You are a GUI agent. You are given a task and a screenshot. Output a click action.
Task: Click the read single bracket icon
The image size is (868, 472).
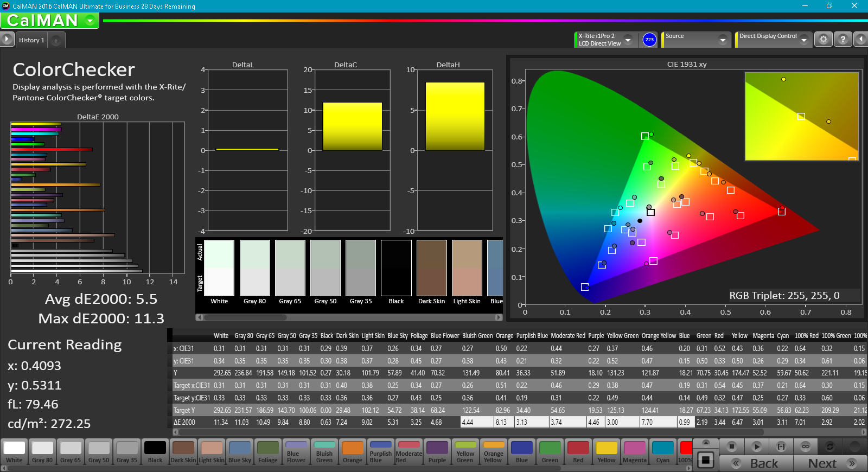coord(781,447)
